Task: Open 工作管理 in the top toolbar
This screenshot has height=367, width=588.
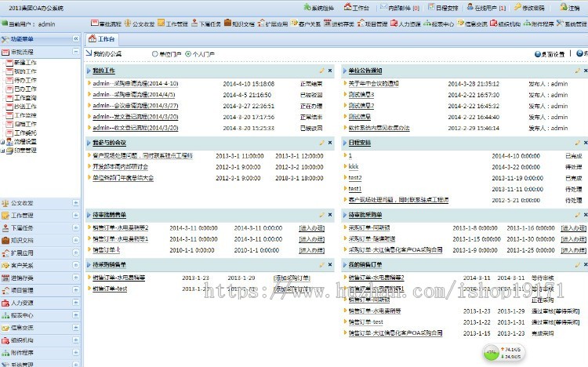Action: (x=173, y=24)
